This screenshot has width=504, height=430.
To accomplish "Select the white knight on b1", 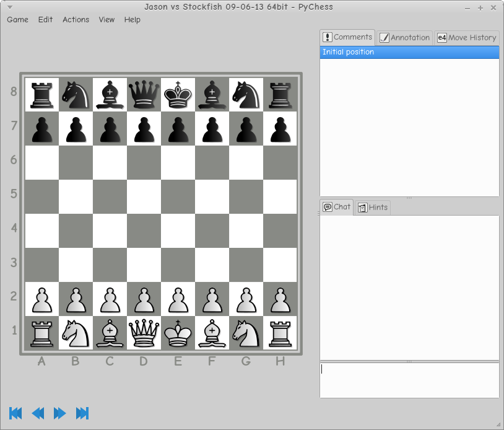I will [x=76, y=333].
